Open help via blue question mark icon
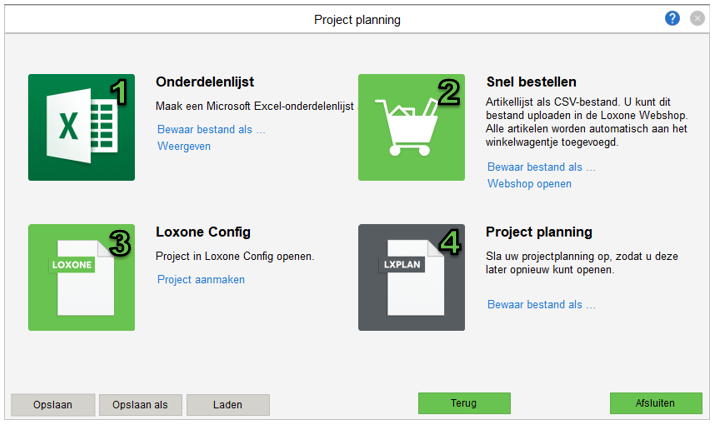 [x=672, y=19]
